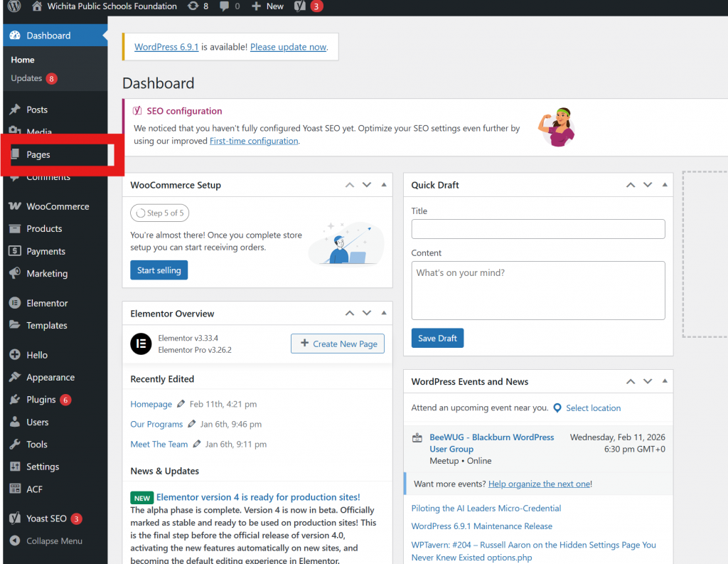Open the Yoast SEO icon in admin bar

pyautogui.click(x=300, y=6)
